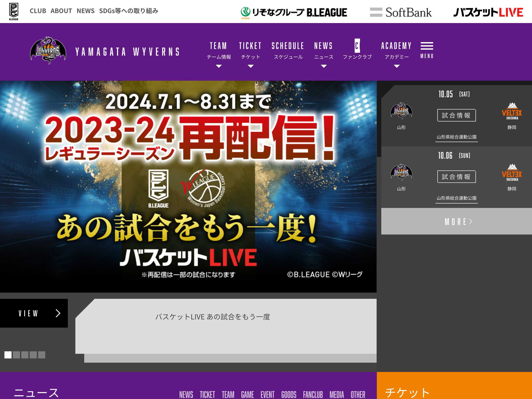This screenshot has width=532, height=399.
Task: Open NEWS in the top league menu
Action: coord(86,11)
